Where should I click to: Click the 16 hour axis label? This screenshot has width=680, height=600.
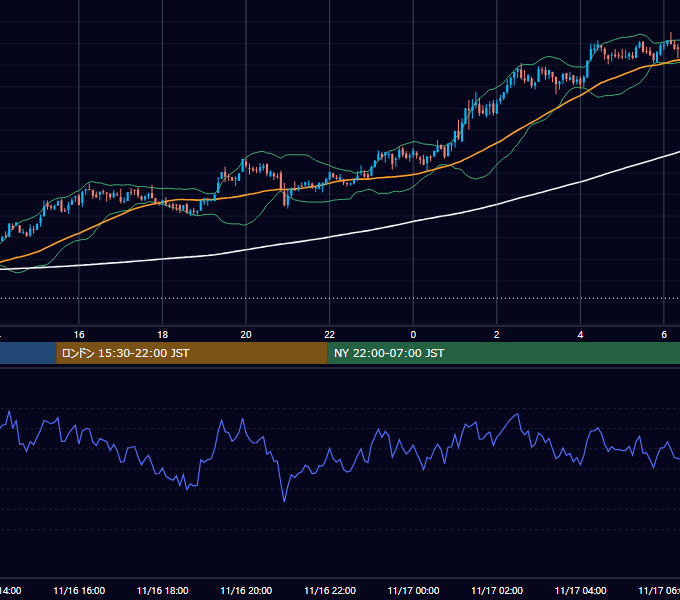point(79,335)
